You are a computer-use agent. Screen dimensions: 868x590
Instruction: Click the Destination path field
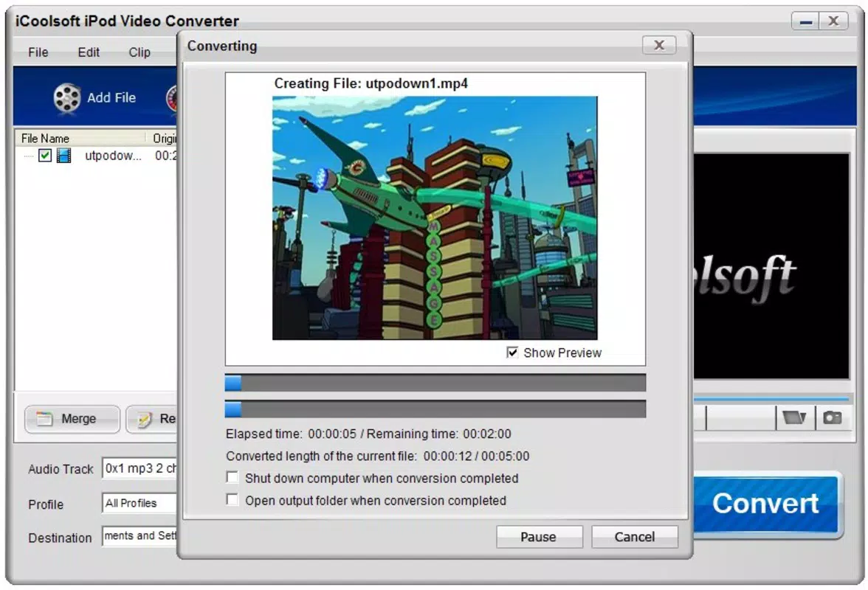pyautogui.click(x=139, y=536)
